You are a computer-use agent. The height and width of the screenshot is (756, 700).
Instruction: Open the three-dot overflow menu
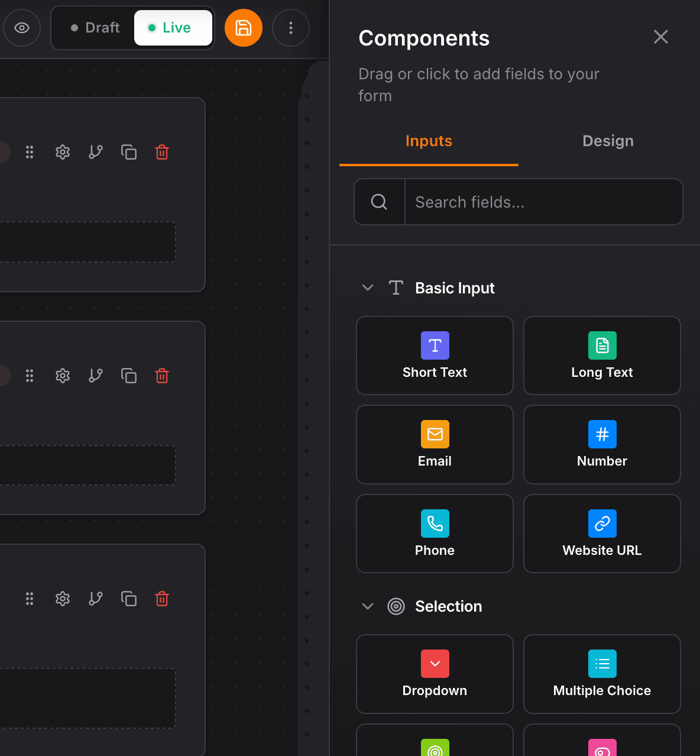290,28
